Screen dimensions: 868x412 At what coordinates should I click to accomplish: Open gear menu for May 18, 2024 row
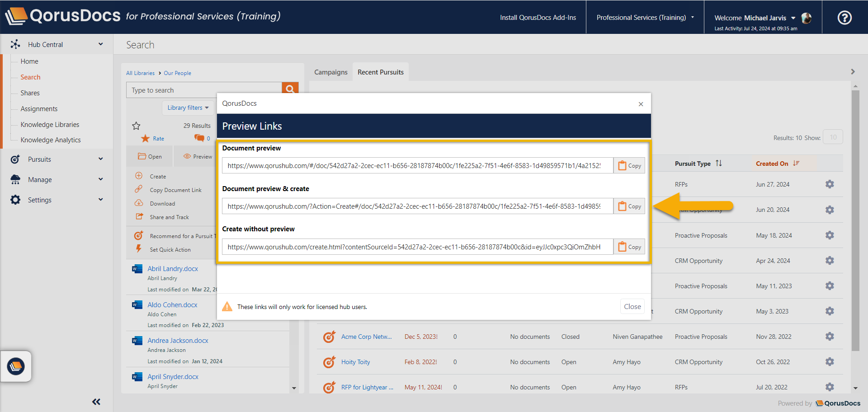click(830, 235)
